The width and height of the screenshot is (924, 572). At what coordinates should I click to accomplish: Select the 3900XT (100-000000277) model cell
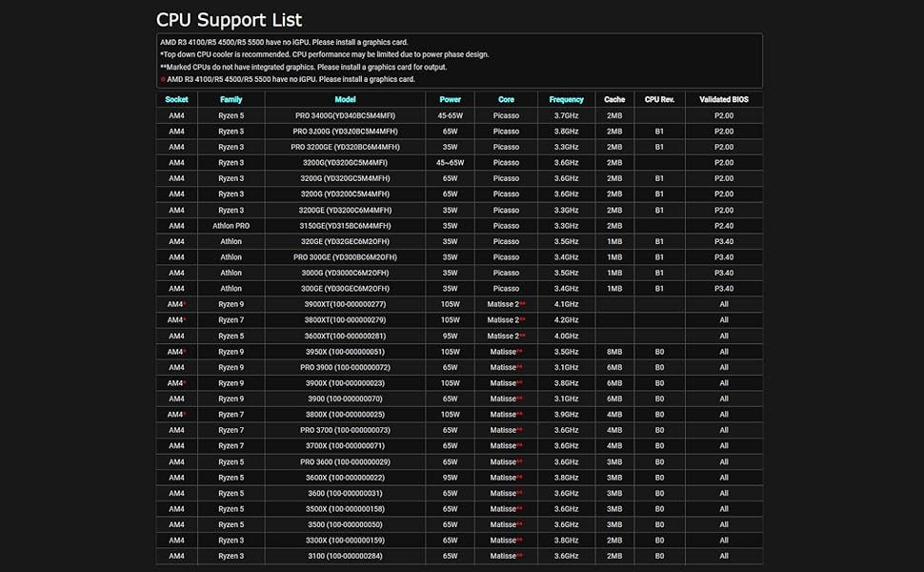point(345,304)
